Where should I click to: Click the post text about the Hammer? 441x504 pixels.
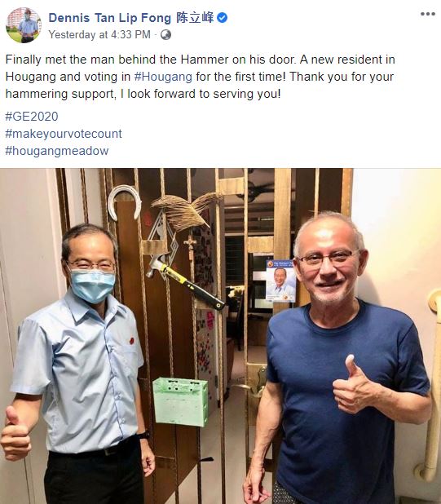pyautogui.click(x=200, y=77)
